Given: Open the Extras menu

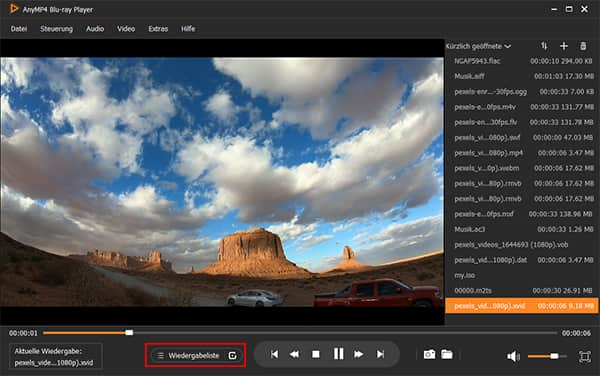Looking at the screenshot, I should pyautogui.click(x=158, y=29).
